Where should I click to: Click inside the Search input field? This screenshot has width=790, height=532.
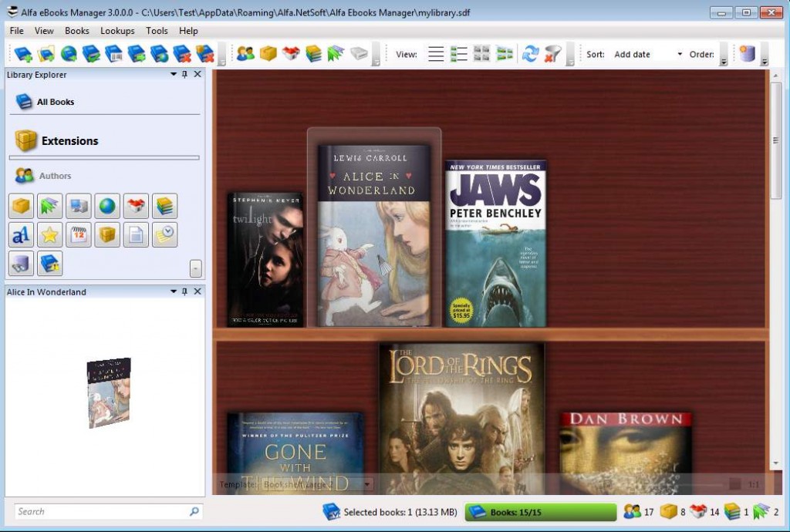tap(100, 511)
